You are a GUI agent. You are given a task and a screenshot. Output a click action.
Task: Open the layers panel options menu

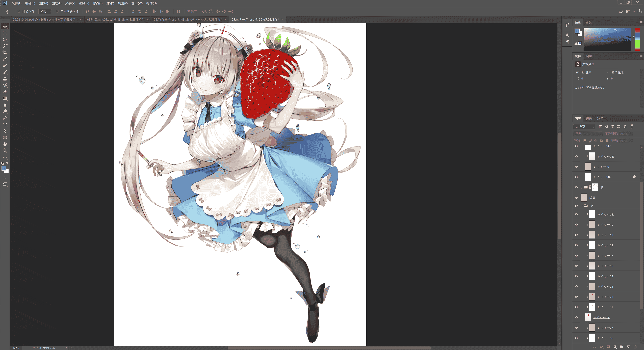click(x=641, y=119)
